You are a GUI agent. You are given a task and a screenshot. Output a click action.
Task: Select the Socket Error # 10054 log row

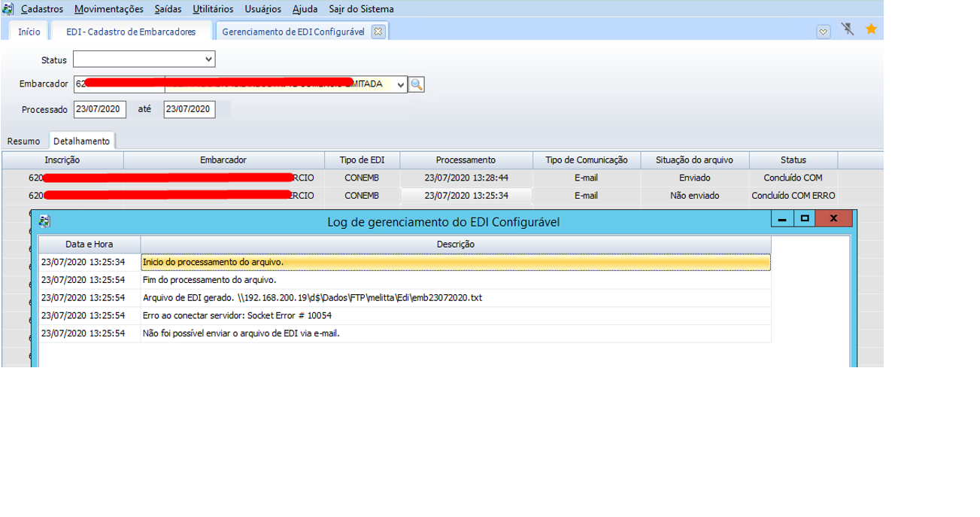(x=455, y=316)
